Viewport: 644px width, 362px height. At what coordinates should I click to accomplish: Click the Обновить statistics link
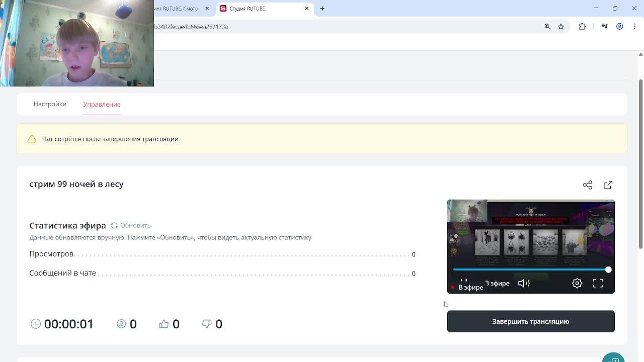coord(135,225)
